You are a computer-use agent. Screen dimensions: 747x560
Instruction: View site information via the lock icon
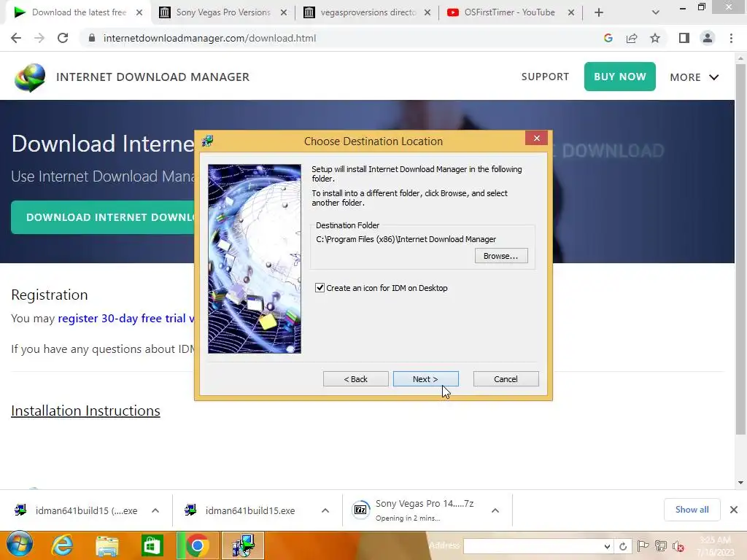point(92,38)
